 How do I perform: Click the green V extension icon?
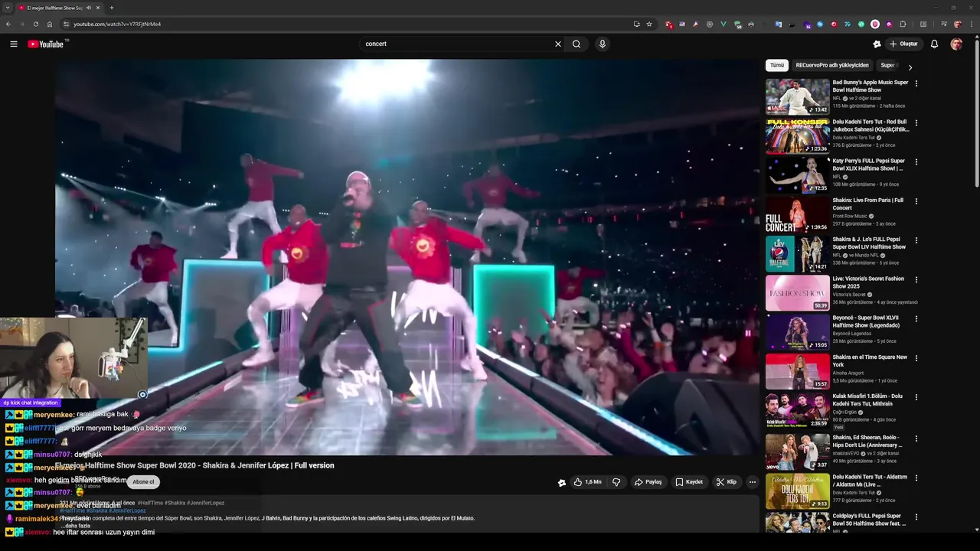click(x=724, y=24)
